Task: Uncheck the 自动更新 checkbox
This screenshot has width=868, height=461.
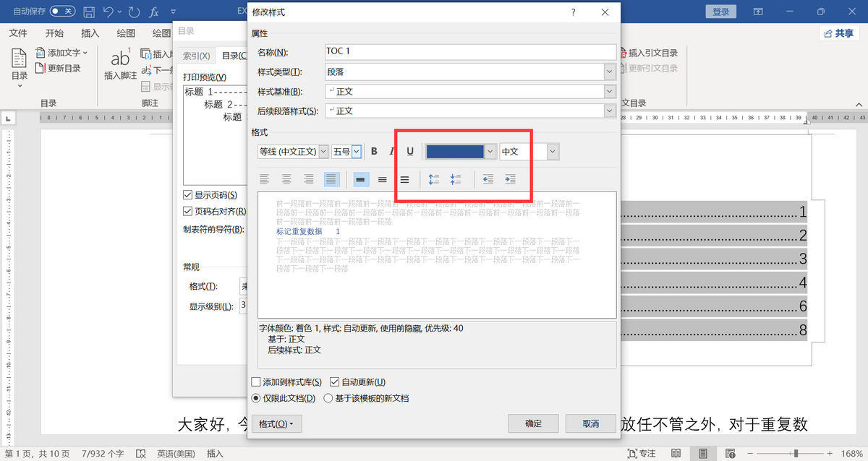Action: 334,382
